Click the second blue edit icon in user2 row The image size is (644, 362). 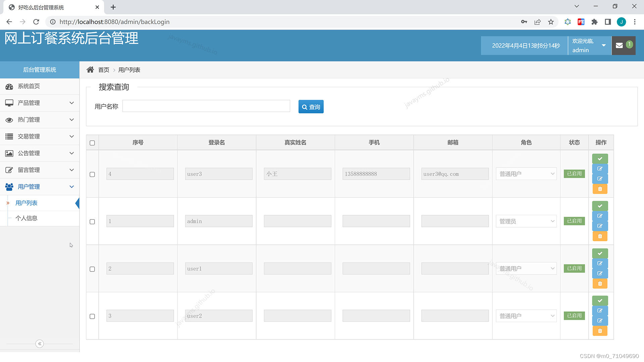point(600,321)
